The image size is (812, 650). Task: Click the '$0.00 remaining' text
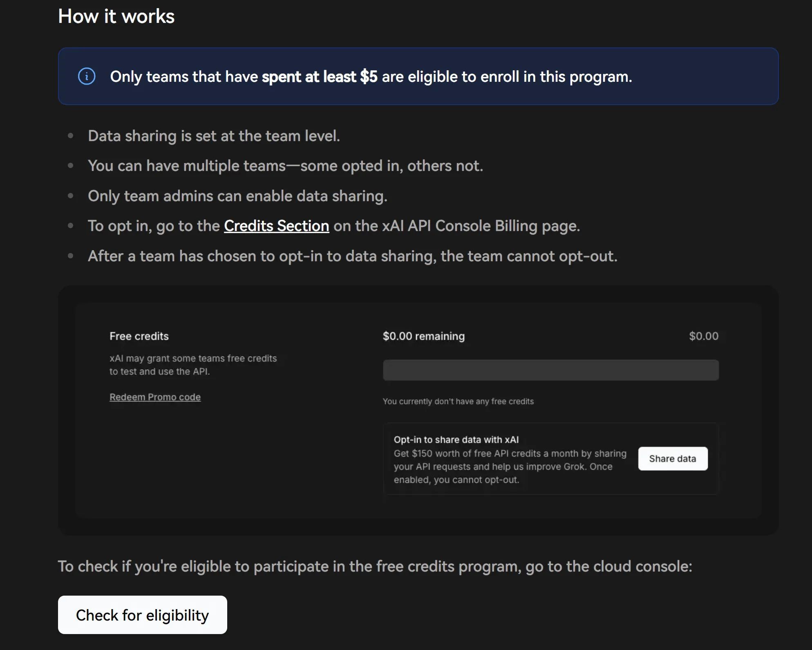[x=424, y=336]
